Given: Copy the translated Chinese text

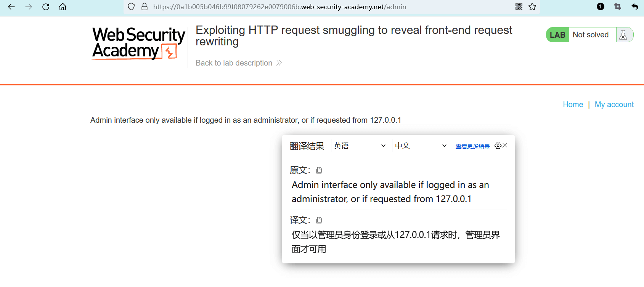Looking at the screenshot, I should (319, 220).
